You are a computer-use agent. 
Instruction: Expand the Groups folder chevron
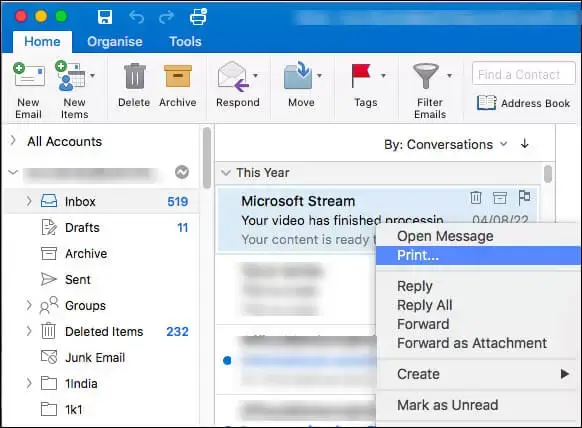29,305
